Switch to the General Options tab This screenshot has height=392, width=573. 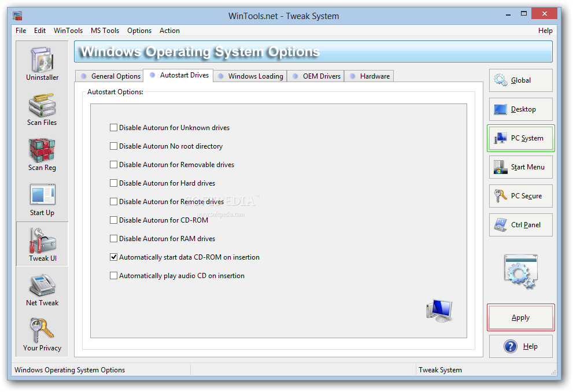[x=110, y=76]
